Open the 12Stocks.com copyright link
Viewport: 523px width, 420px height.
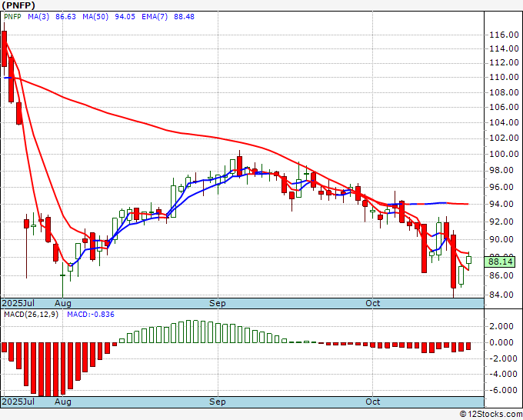pyautogui.click(x=491, y=415)
